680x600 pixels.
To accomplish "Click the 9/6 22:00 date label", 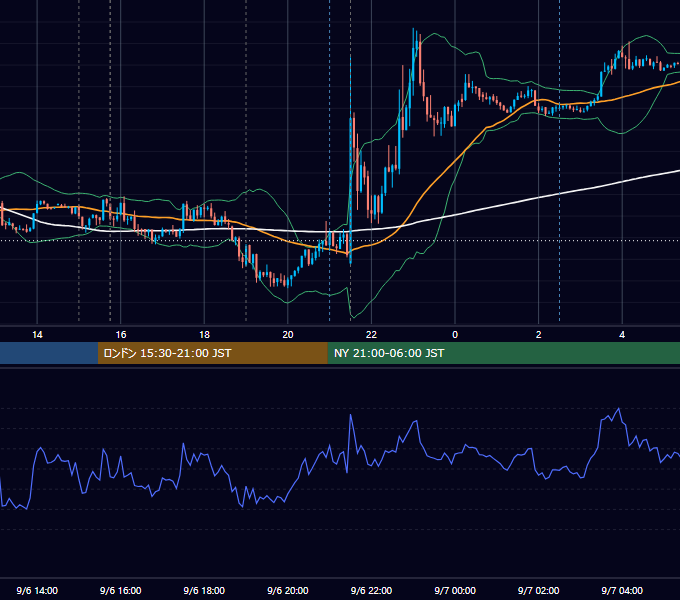I will click(371, 590).
